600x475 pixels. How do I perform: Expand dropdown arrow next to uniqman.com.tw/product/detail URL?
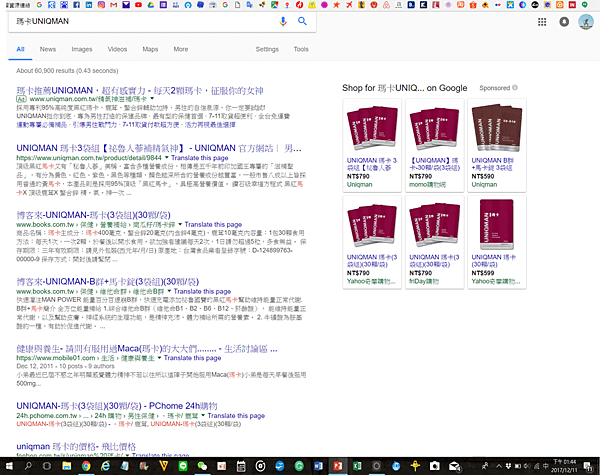coord(166,158)
